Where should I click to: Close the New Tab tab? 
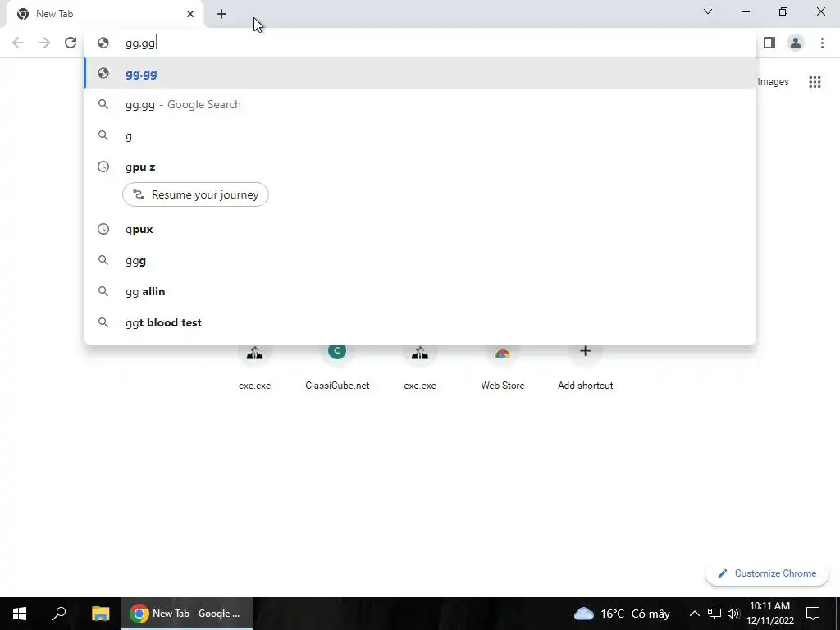(x=190, y=14)
